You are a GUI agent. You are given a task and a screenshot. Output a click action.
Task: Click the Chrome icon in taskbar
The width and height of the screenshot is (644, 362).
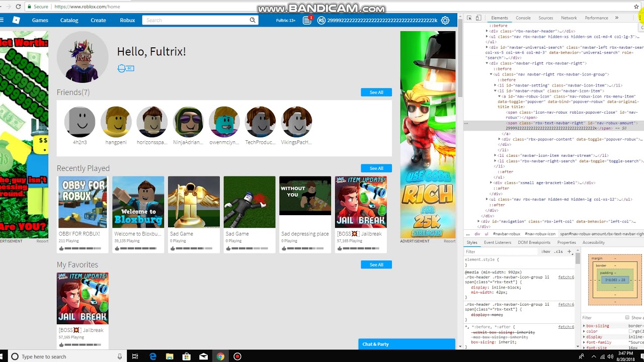tap(220, 356)
